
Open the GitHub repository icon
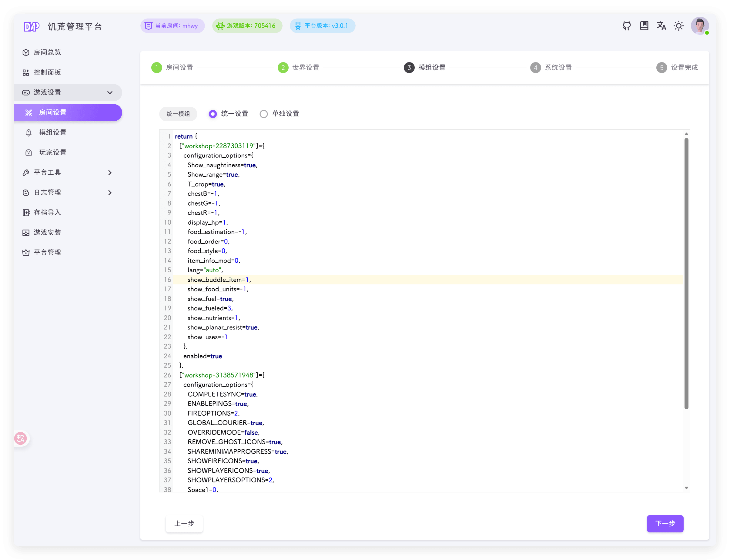[627, 26]
